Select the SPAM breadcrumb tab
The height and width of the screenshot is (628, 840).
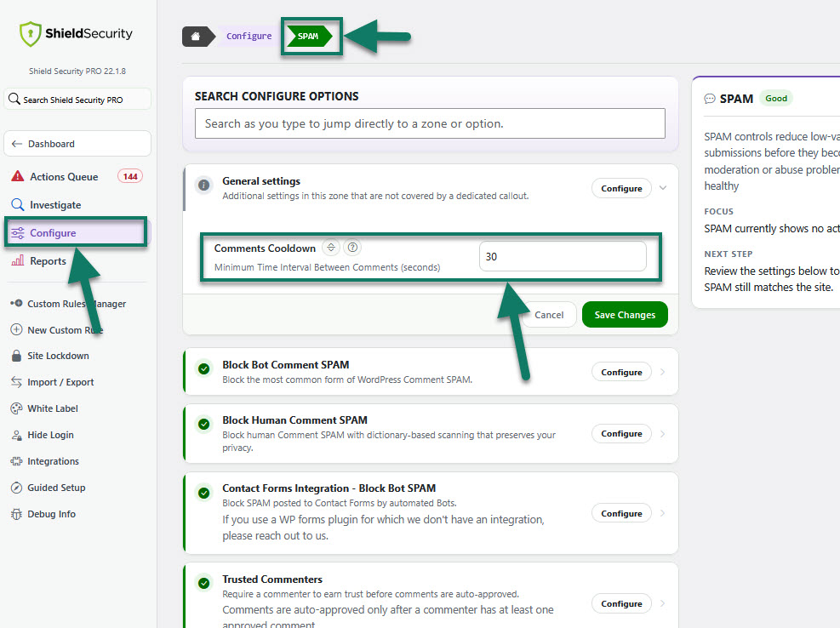pos(310,37)
